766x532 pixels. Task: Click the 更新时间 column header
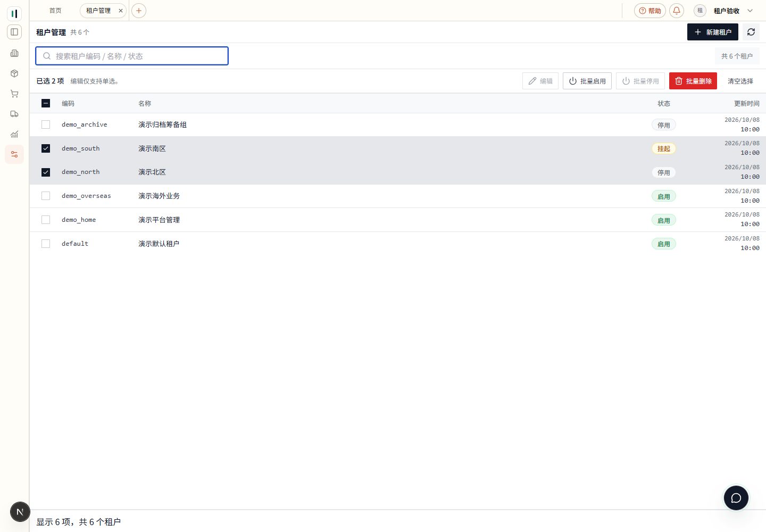click(747, 103)
